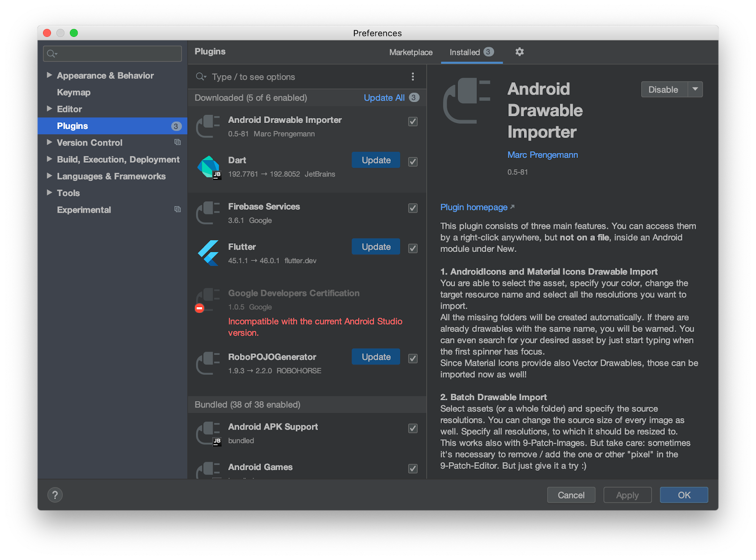This screenshot has height=560, width=756.
Task: Click the Apply button
Action: (x=627, y=495)
